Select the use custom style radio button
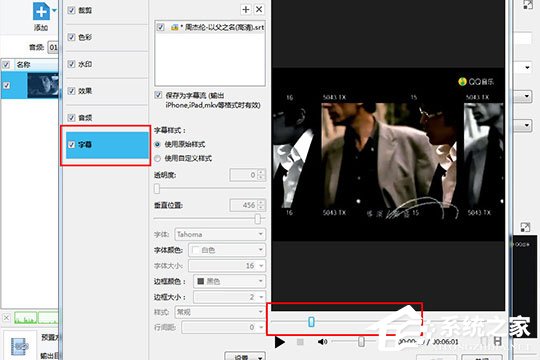The width and height of the screenshot is (540, 360). (157, 158)
